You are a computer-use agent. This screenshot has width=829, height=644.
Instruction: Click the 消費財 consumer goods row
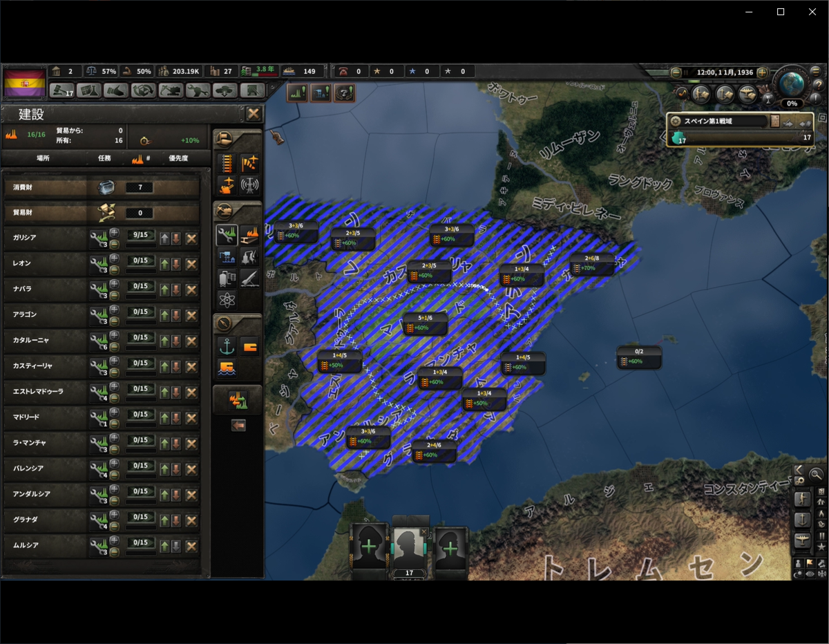coord(102,187)
